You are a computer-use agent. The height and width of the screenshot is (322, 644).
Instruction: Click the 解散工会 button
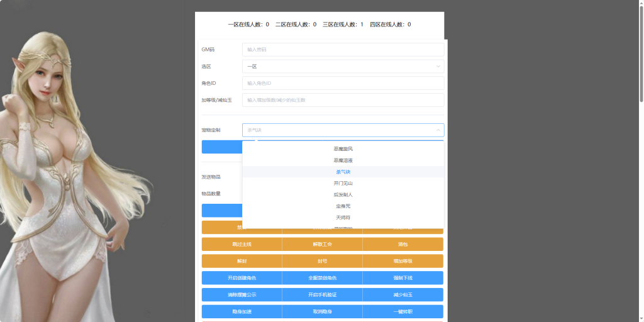coord(323,245)
